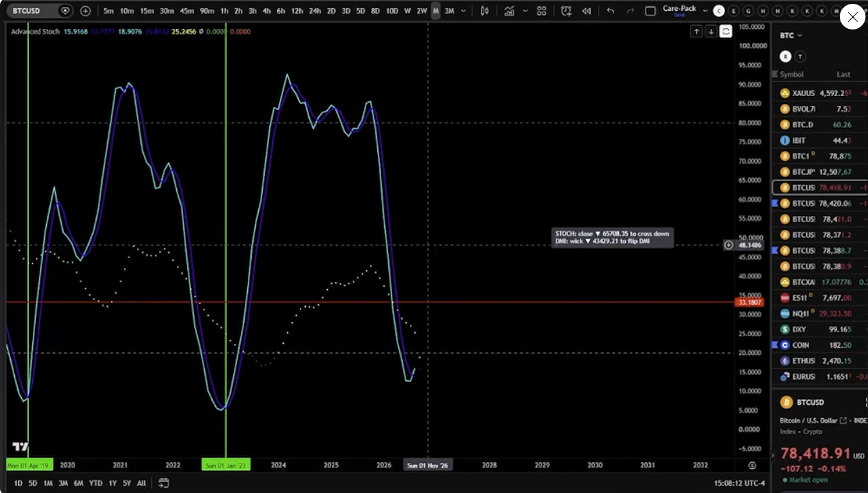Open the Bitcoin / U.S. Dollar external link icon

point(843,421)
